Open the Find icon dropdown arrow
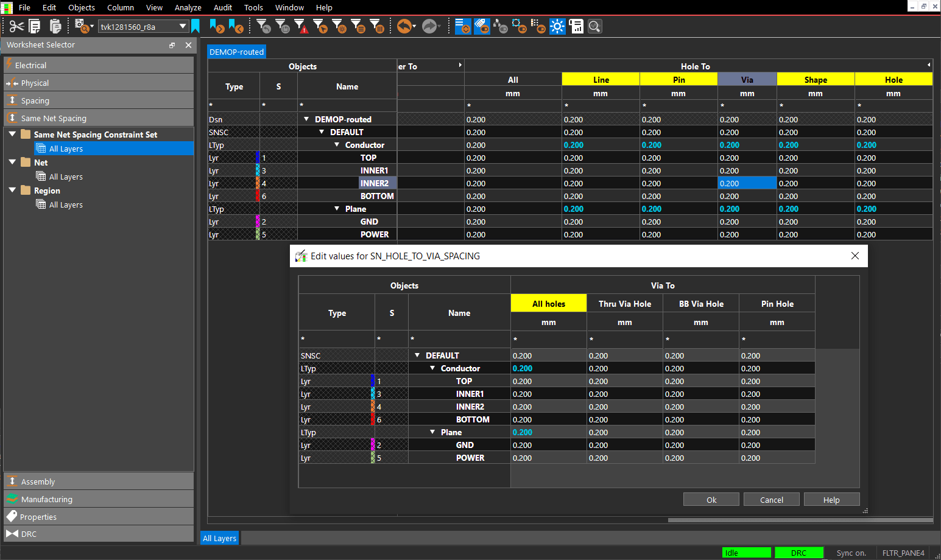 tap(92, 27)
